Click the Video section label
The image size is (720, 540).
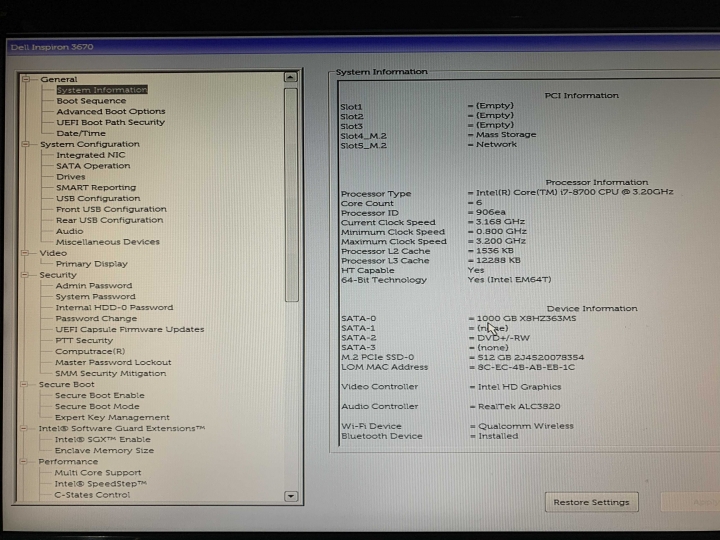pyautogui.click(x=53, y=253)
